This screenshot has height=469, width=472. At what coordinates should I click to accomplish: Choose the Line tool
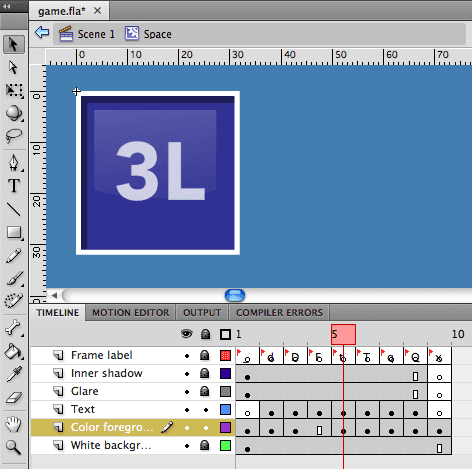click(x=14, y=209)
